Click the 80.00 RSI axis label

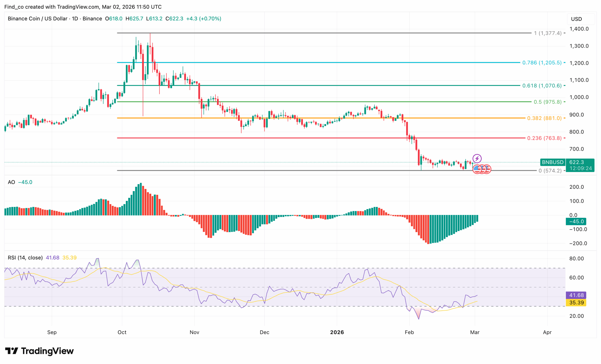point(576,258)
